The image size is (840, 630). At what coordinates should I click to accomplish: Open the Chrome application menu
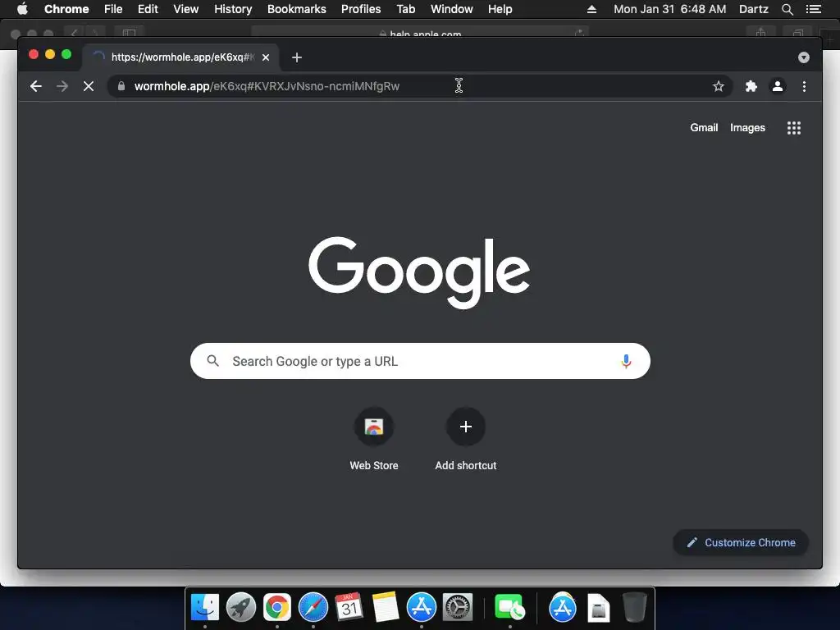click(66, 9)
